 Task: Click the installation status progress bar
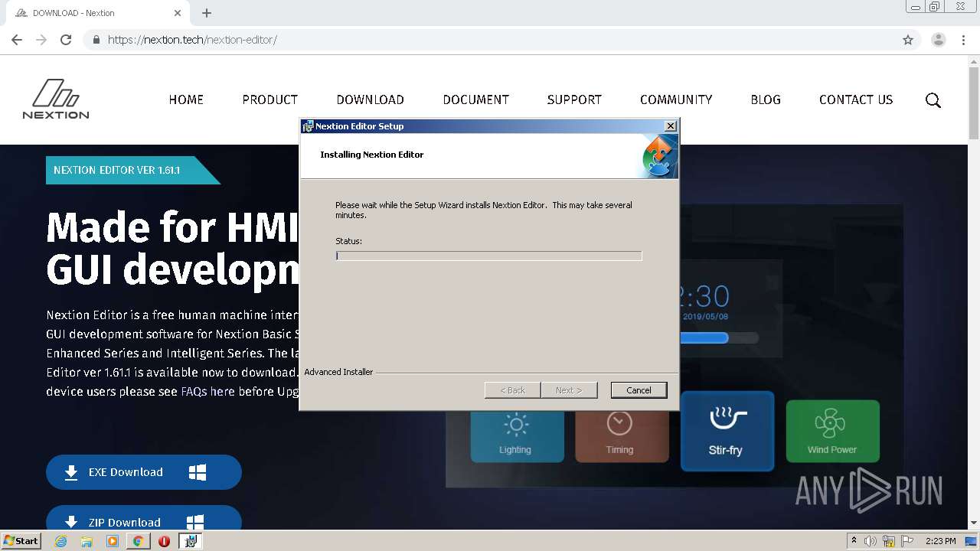pyautogui.click(x=488, y=256)
